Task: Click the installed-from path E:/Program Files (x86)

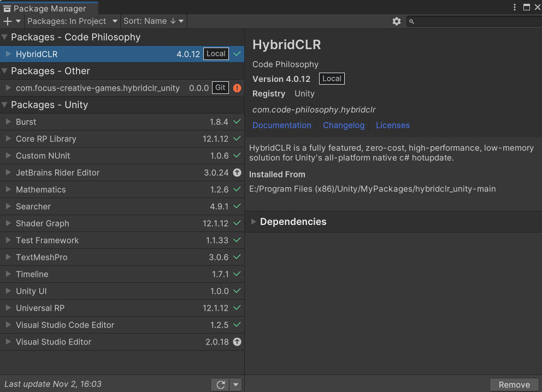Action: click(x=372, y=189)
